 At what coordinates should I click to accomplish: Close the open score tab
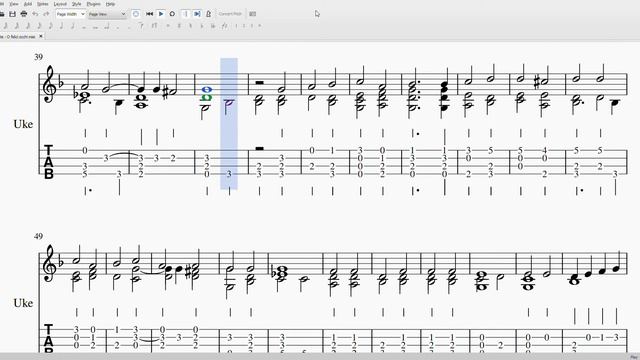tap(41, 36)
